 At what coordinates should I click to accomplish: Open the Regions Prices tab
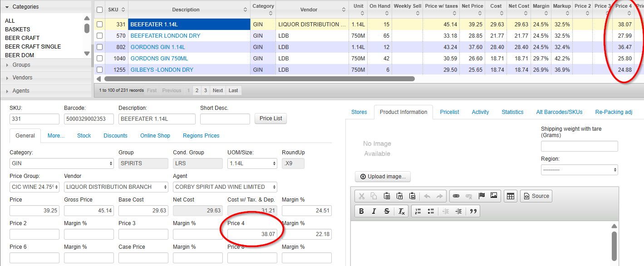[x=201, y=136]
